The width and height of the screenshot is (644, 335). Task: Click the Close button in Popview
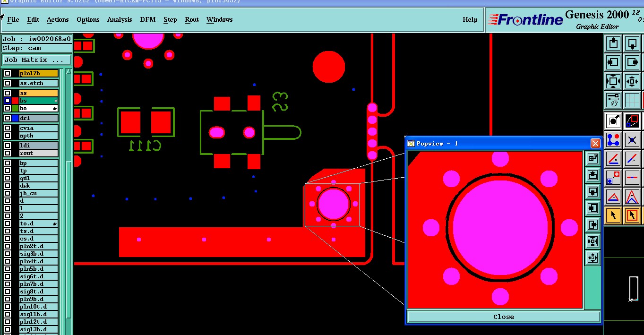pyautogui.click(x=504, y=317)
